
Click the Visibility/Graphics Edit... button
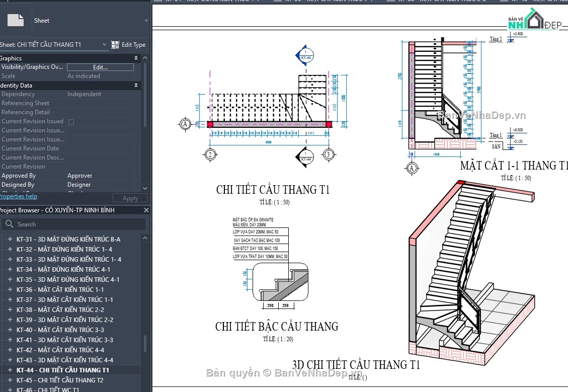click(100, 67)
